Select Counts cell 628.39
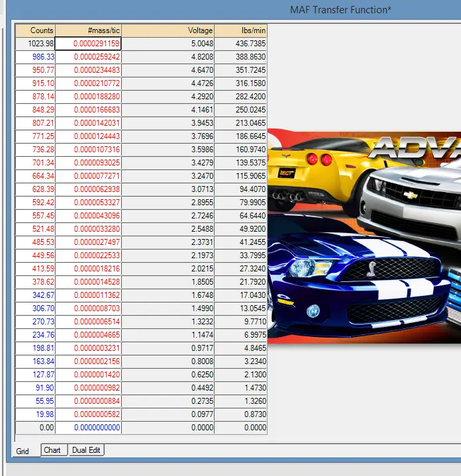 coord(35,190)
